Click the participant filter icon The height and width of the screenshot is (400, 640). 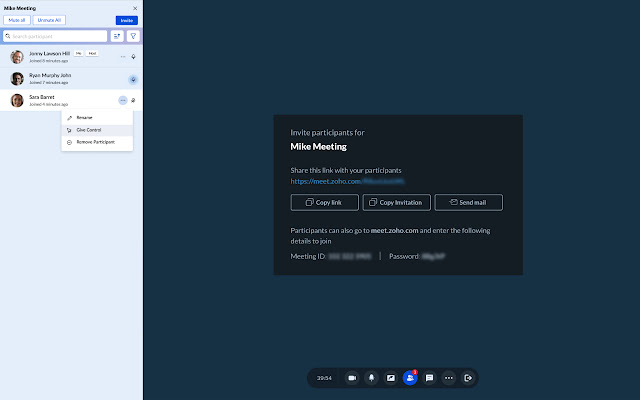(x=133, y=36)
